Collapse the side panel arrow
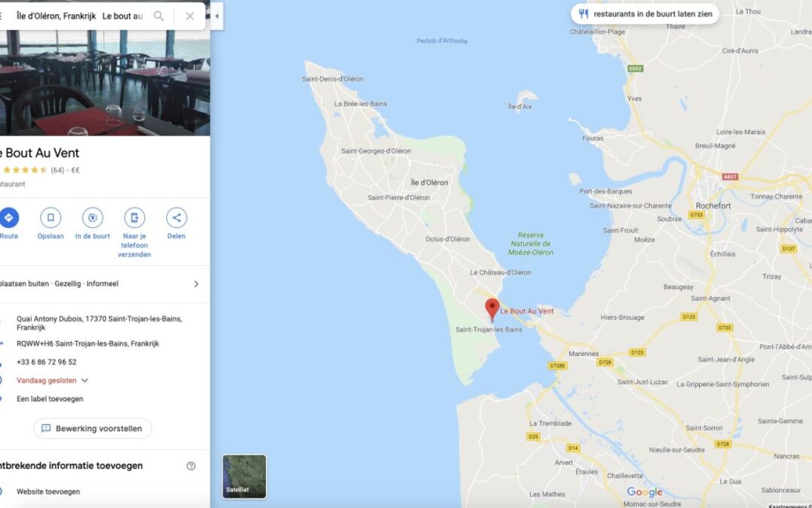This screenshot has width=812, height=508. coord(217,16)
